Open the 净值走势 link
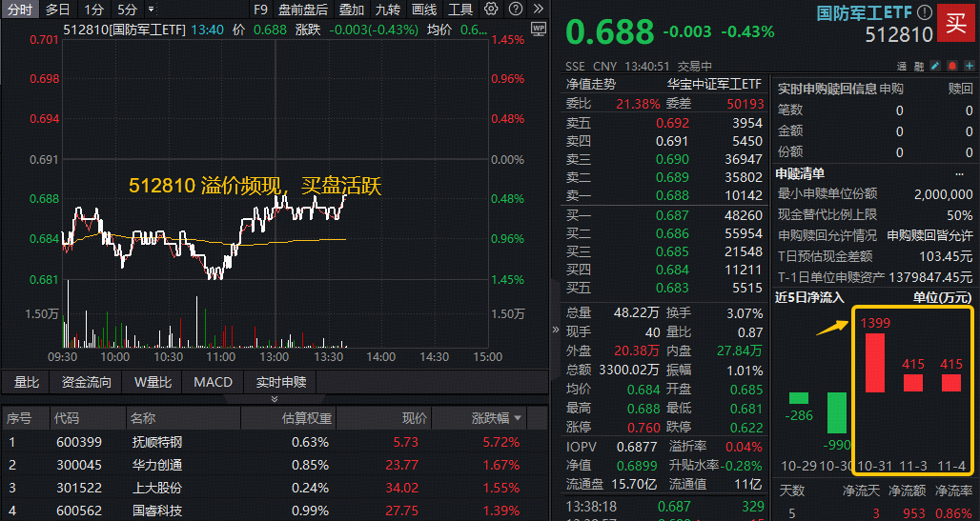Viewport: 980px width, 521px height. [591, 85]
